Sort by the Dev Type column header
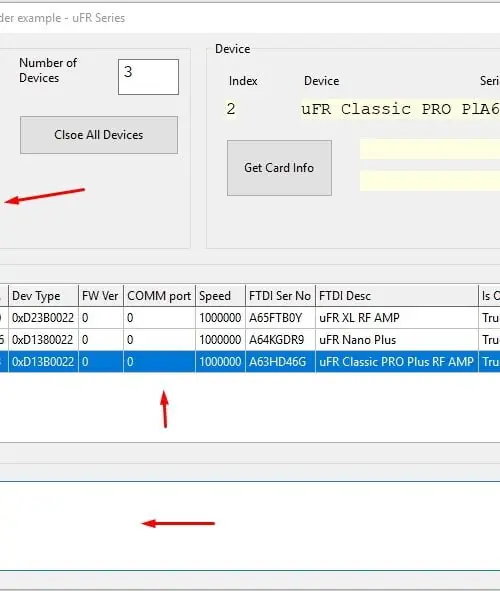Viewport: 500px width, 591px height. (43, 296)
